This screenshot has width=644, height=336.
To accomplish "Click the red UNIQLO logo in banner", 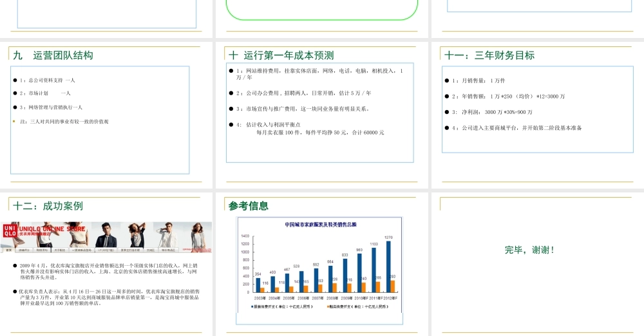I will pyautogui.click(x=10, y=230).
